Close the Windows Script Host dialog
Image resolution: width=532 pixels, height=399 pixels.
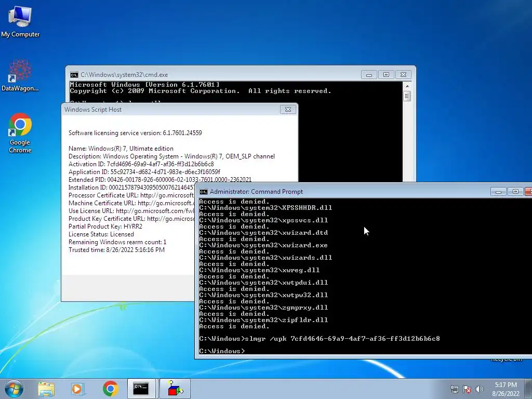click(288, 109)
